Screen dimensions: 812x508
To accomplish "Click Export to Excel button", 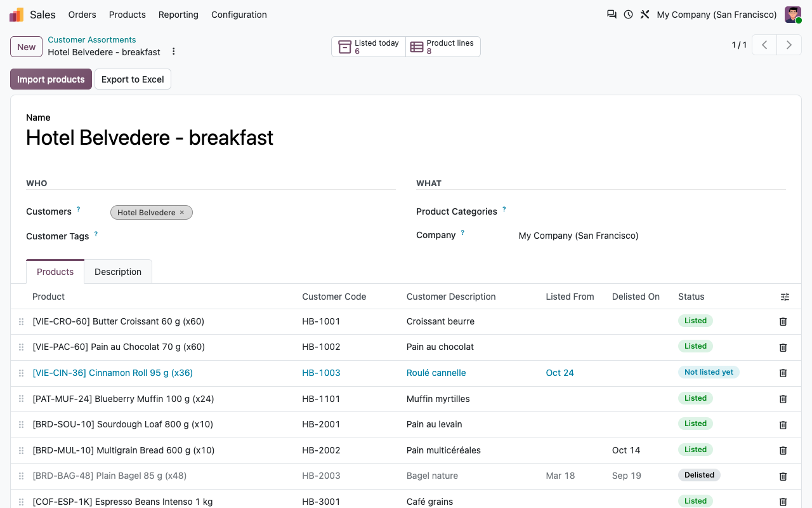I will tap(133, 79).
